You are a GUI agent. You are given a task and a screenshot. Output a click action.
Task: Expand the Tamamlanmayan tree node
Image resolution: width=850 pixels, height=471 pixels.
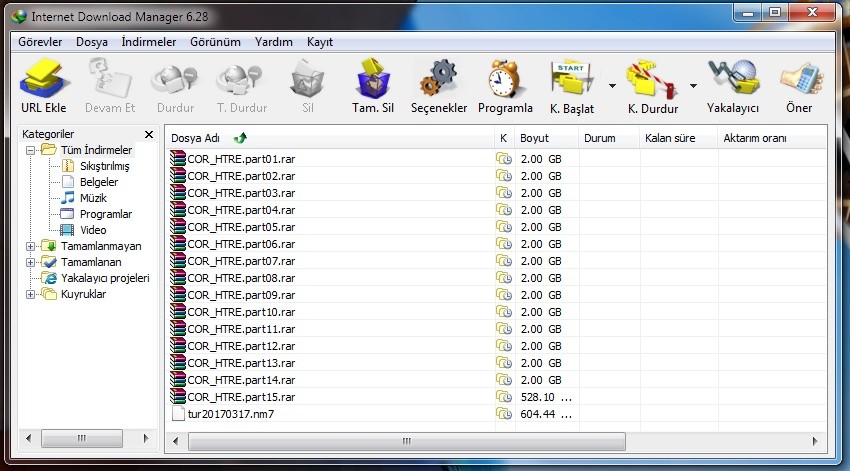[30, 246]
